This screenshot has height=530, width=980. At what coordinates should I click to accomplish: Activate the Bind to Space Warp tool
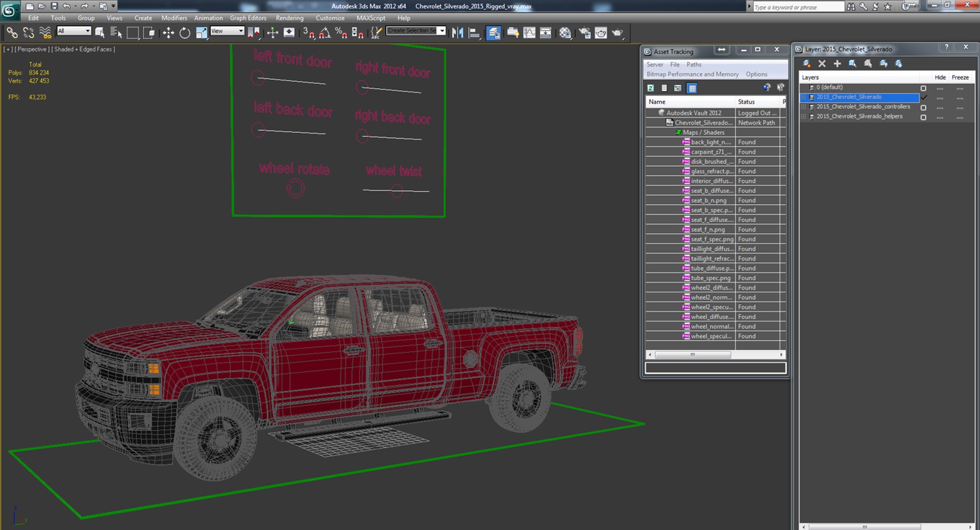[45, 33]
